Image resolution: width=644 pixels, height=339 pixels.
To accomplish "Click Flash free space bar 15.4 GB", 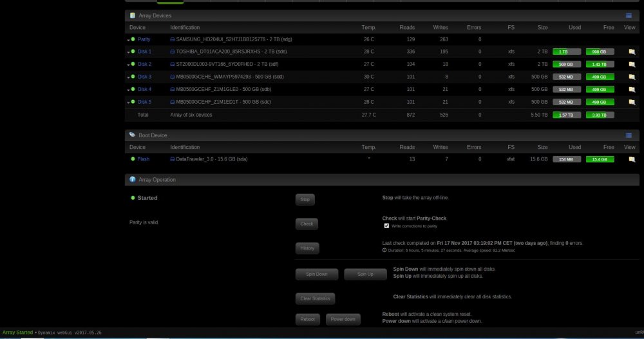I will (x=600, y=159).
